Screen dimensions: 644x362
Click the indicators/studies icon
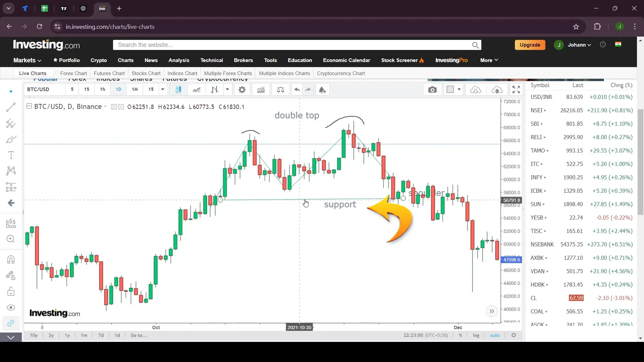(261, 90)
